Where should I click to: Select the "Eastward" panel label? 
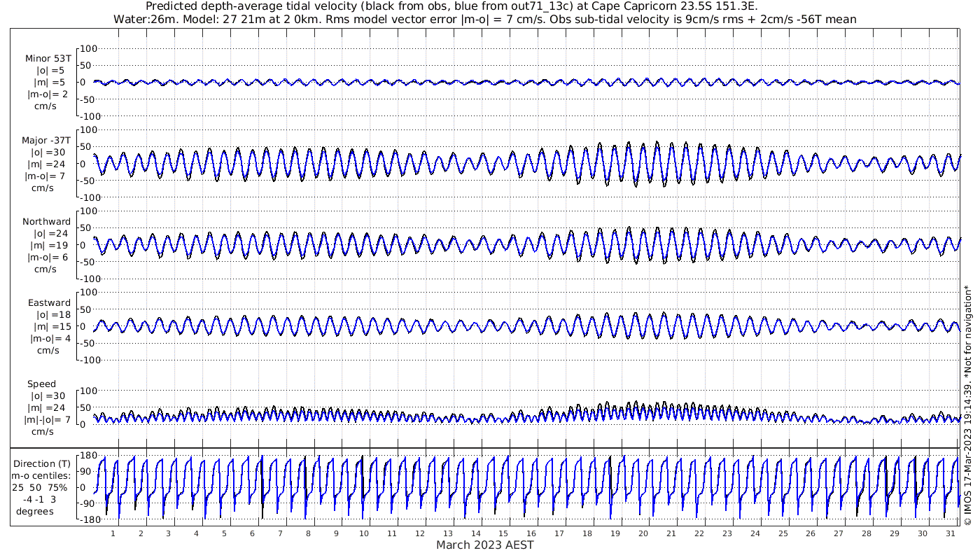pos(49,303)
